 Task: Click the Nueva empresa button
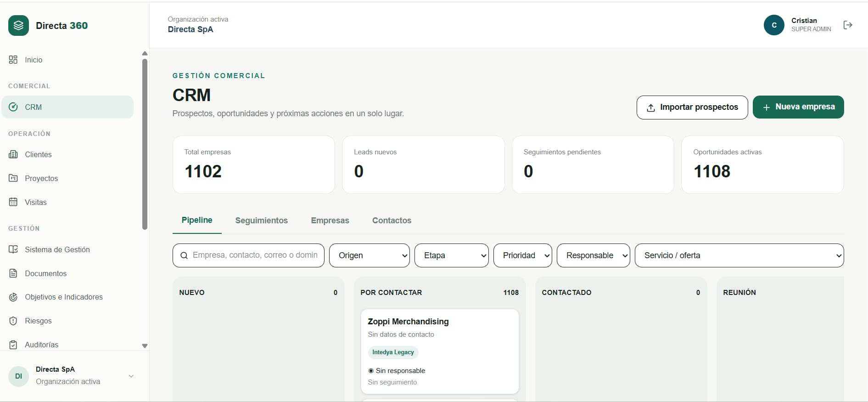pyautogui.click(x=798, y=107)
